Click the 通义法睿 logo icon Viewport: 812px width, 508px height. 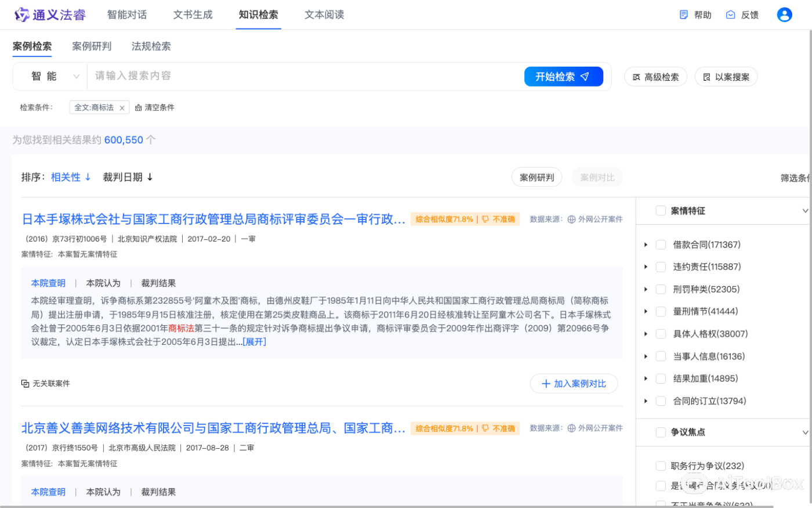tap(22, 14)
